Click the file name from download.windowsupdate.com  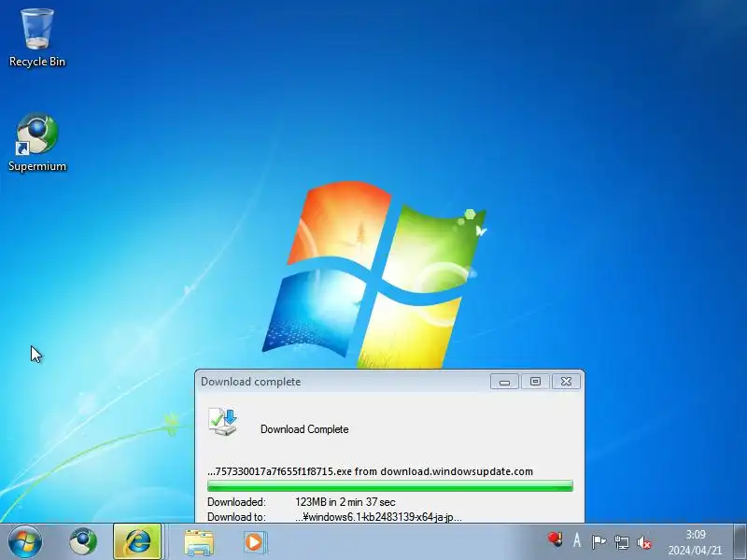370,471
